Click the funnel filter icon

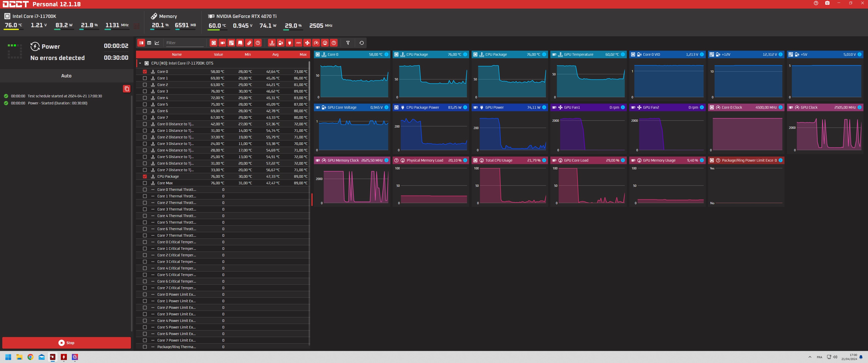pyautogui.click(x=348, y=43)
